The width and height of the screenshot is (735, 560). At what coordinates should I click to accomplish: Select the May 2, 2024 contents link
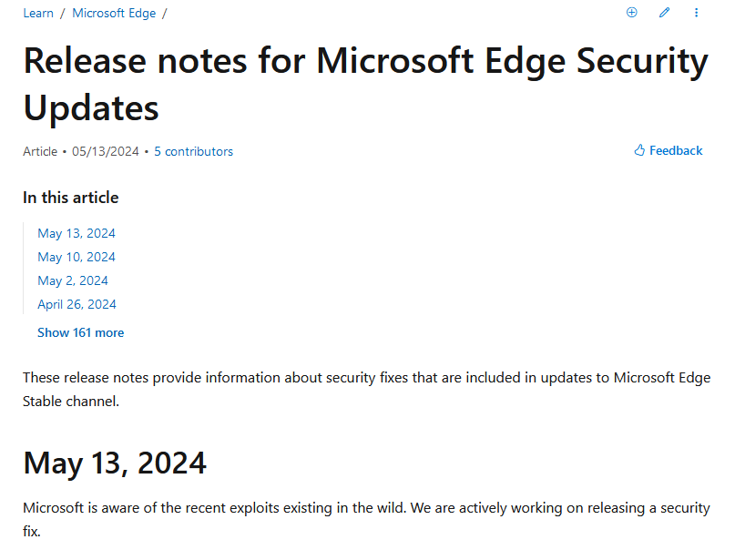click(x=73, y=280)
